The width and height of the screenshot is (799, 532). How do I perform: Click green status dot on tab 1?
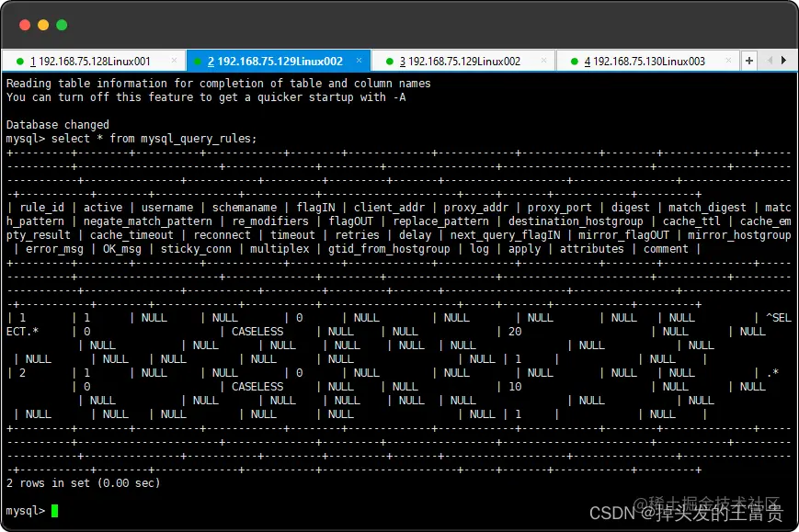click(20, 62)
